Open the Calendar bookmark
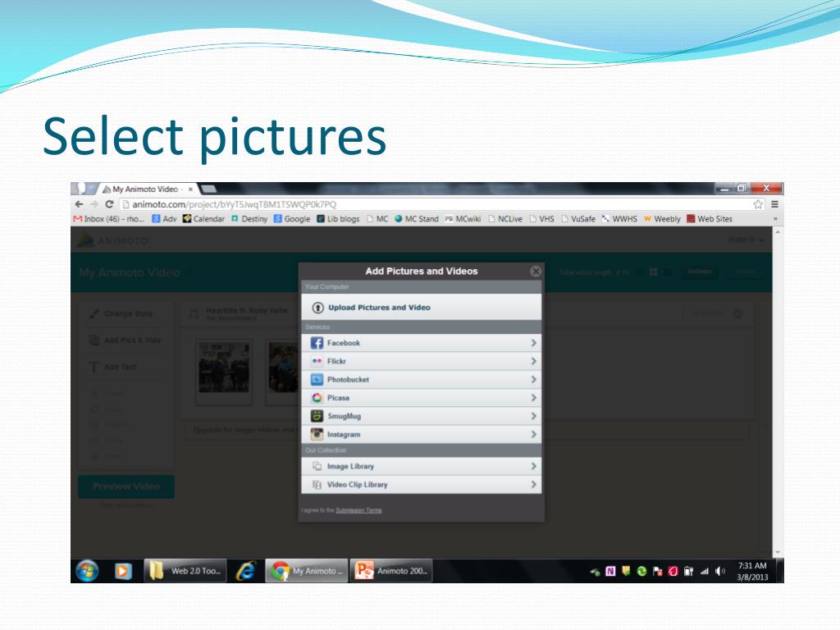Viewport: 840px width, 630px height. (203, 218)
